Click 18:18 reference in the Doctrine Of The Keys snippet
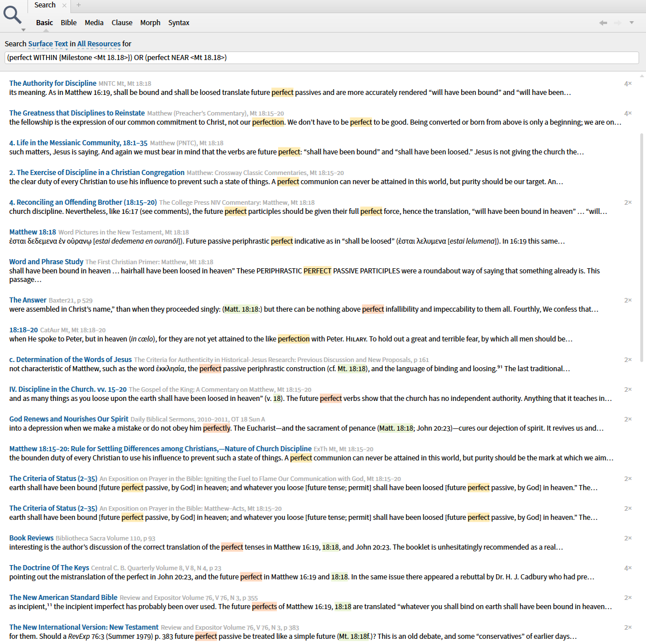646x644 pixels. [x=339, y=577]
